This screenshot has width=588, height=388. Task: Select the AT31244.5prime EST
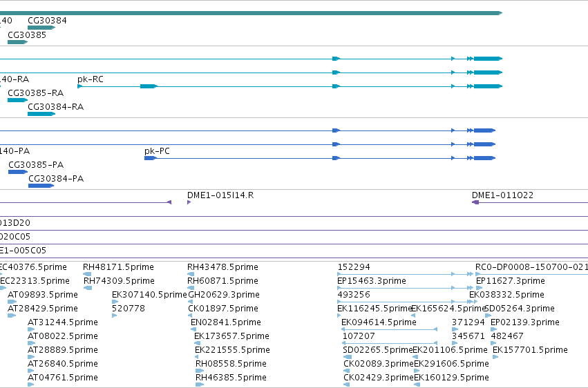tap(31, 329)
